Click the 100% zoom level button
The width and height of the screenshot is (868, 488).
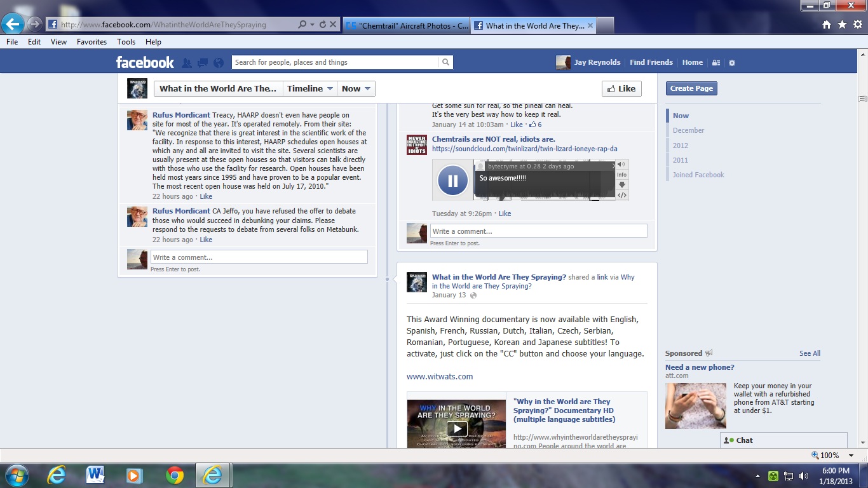pyautogui.click(x=825, y=456)
